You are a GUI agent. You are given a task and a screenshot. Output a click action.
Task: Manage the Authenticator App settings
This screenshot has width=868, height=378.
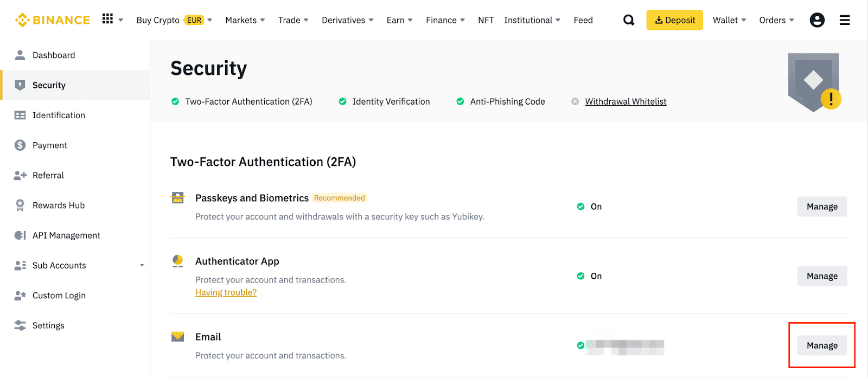tap(821, 276)
